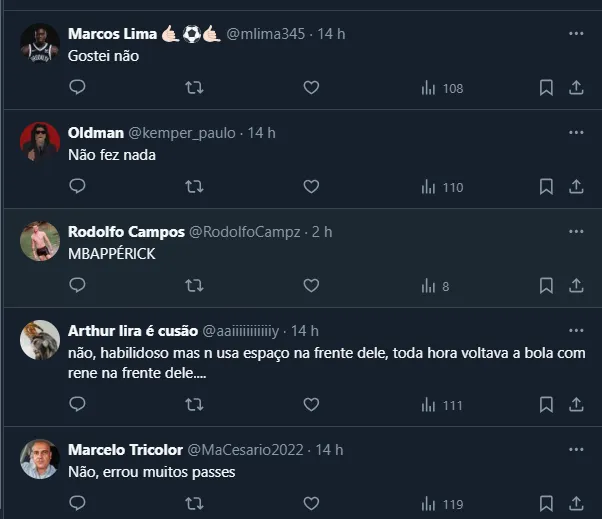Click Marcos Lima's profile avatar
Screen dimensions: 602x519
coord(40,44)
